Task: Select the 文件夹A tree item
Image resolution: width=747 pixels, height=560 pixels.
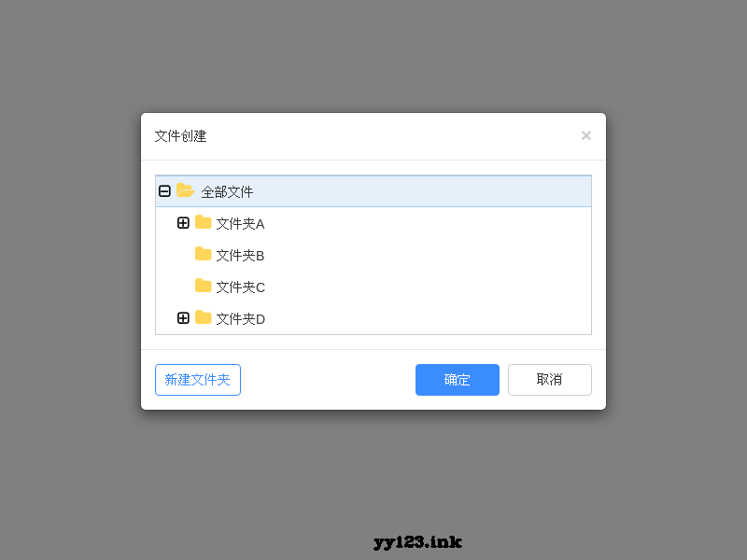Action: coord(239,223)
